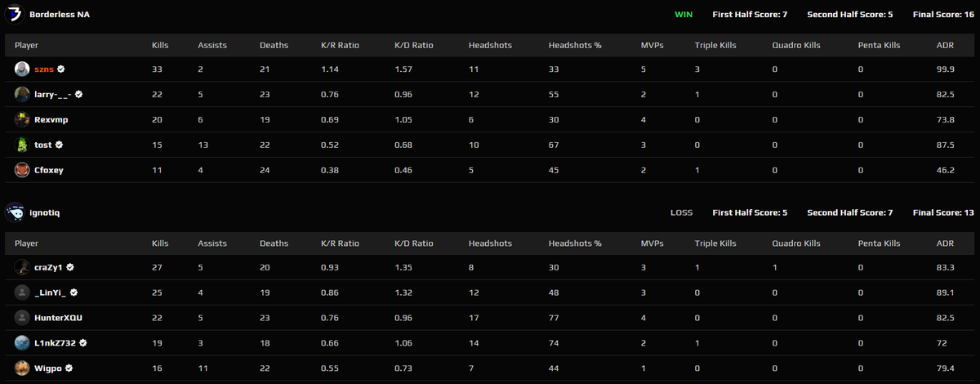
Task: Select ignotiq Final Score: 13 text
Action: coord(942,212)
